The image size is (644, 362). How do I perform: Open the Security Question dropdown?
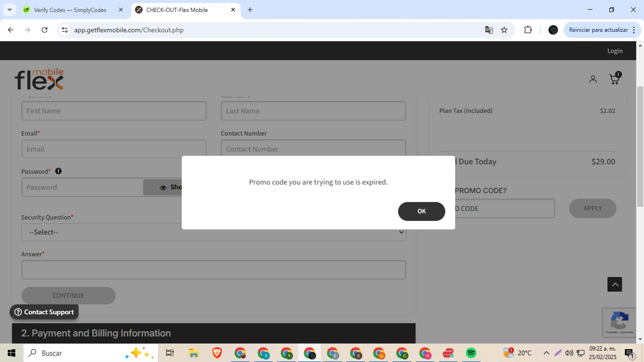pyautogui.click(x=213, y=232)
